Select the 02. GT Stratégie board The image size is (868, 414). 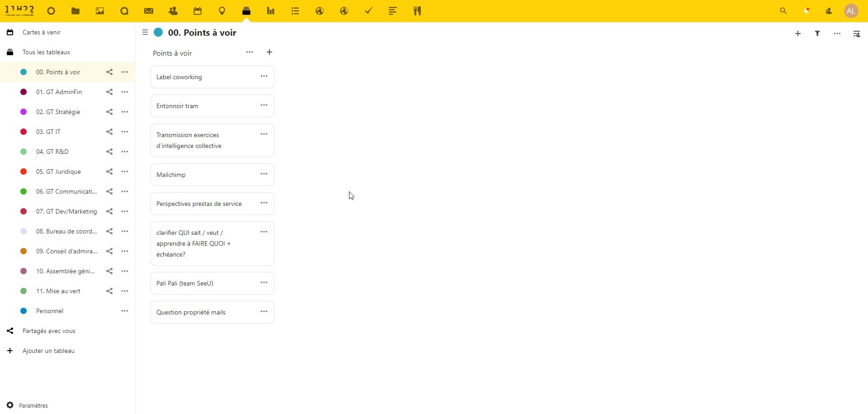(58, 112)
